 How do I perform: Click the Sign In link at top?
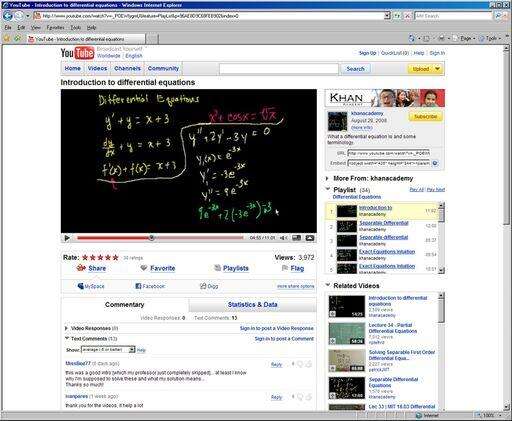tap(437, 53)
